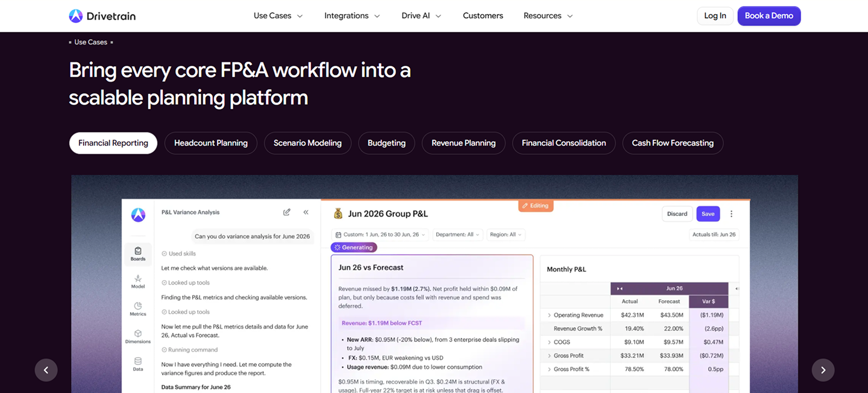Screen dimensions: 868x393
Task: Click the Book a Demo button
Action: 769,16
